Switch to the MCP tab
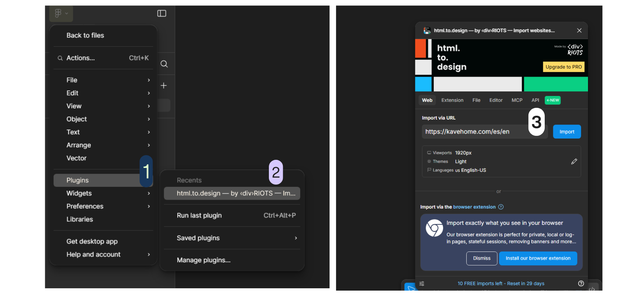Viewport: 644px width, 296px height. [x=517, y=100]
